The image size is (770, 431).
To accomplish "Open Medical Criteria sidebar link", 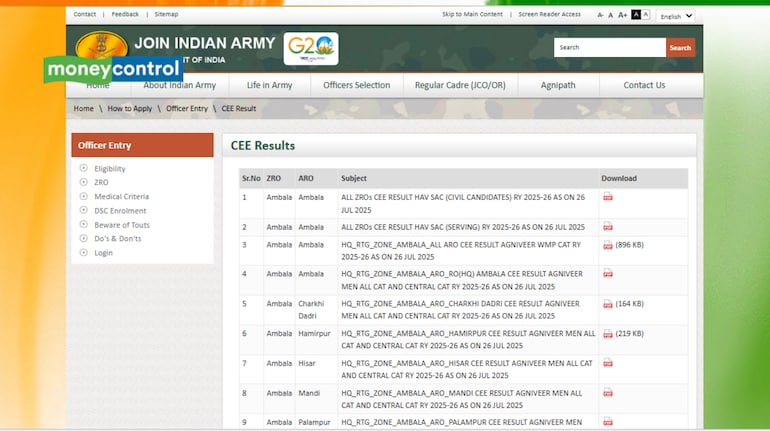I will click(121, 197).
